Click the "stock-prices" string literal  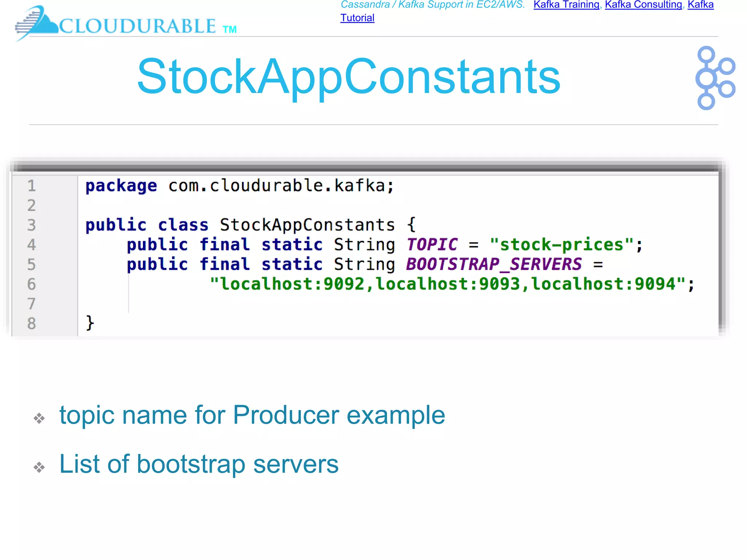[x=562, y=244]
